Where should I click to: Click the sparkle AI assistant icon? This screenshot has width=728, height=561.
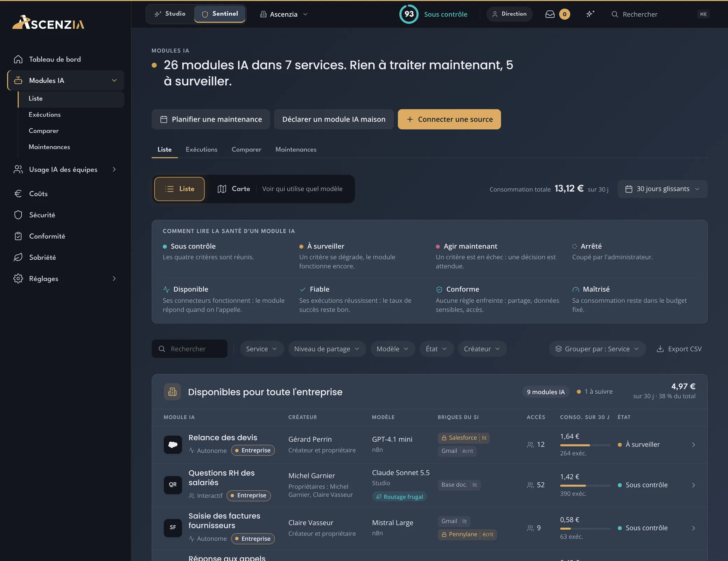[590, 14]
